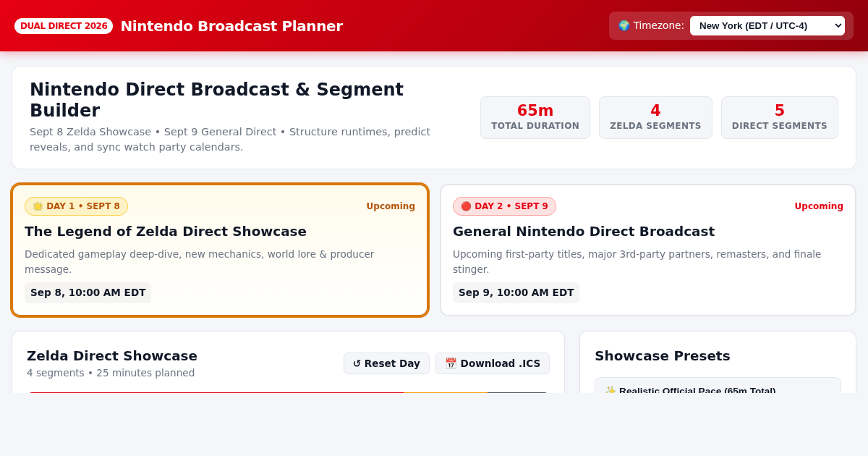Click the Upcoming status on Day 1 card

(x=391, y=206)
